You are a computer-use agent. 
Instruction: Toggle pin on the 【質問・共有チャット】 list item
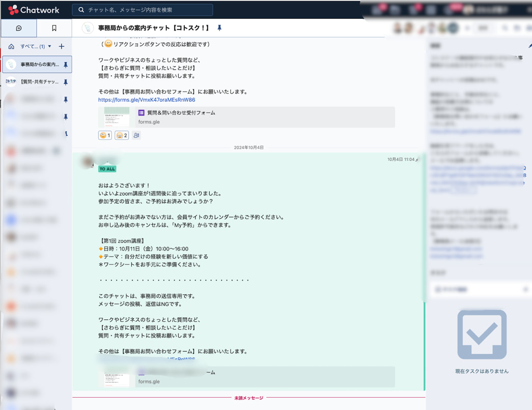tap(66, 82)
